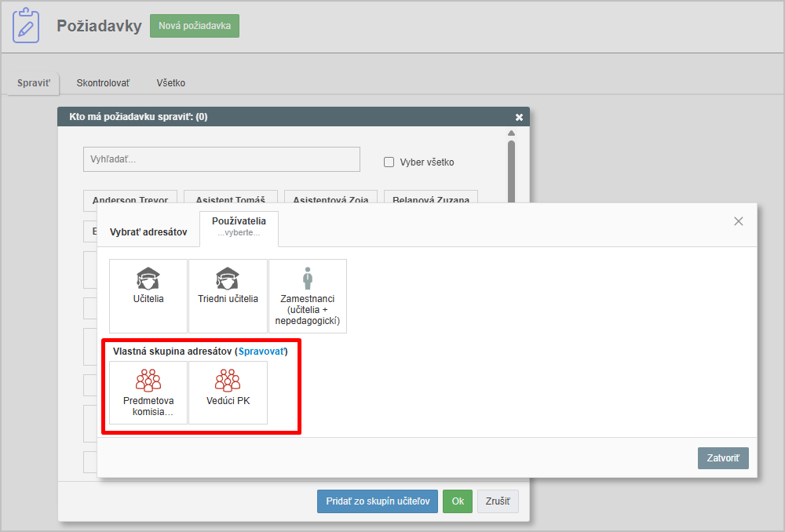The image size is (785, 532).
Task: Click the Požiadavky clipboard icon
Action: pos(26,26)
